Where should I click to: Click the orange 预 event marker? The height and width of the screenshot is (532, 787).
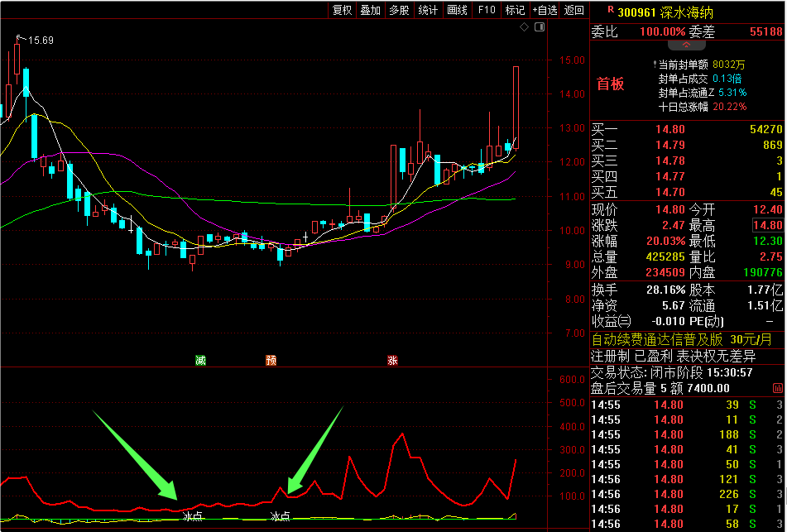pos(271,360)
